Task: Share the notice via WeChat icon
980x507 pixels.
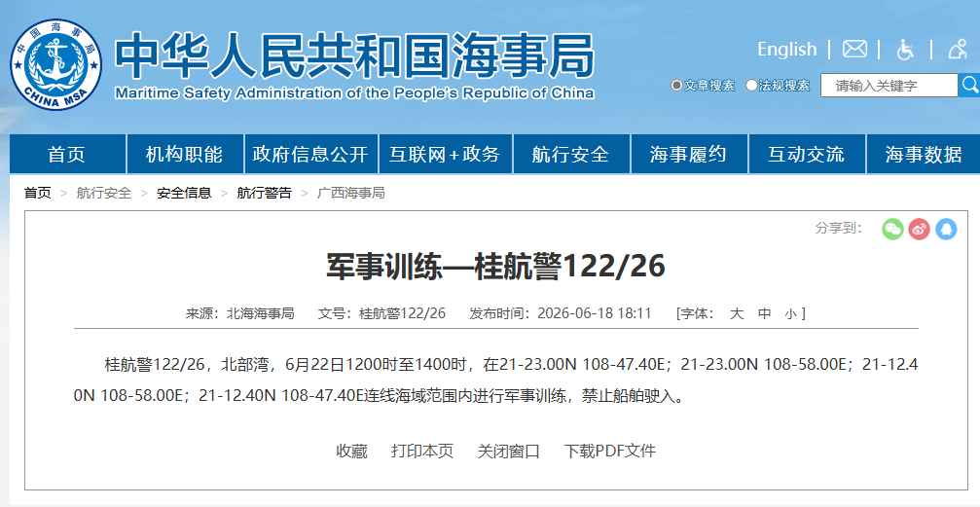Action: tap(892, 229)
